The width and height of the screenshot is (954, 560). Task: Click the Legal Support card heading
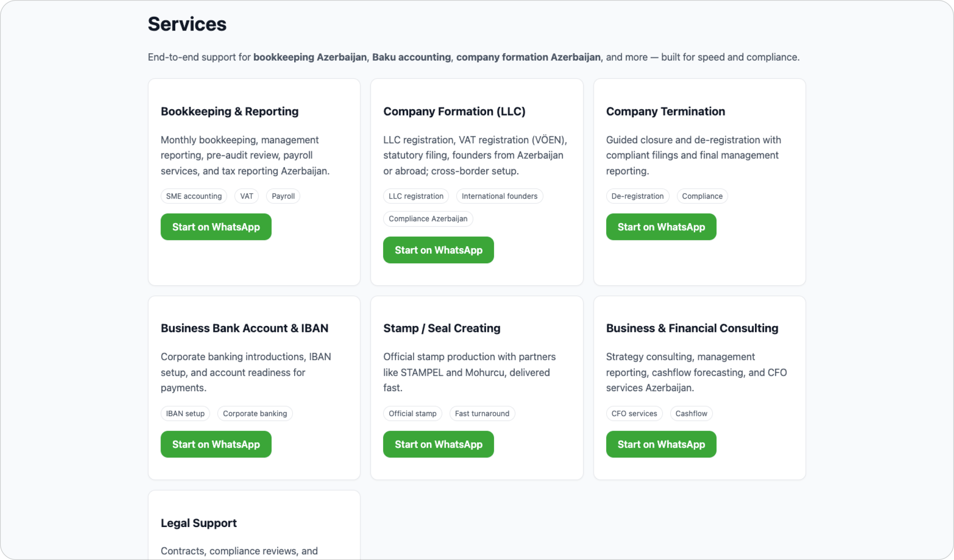click(199, 523)
